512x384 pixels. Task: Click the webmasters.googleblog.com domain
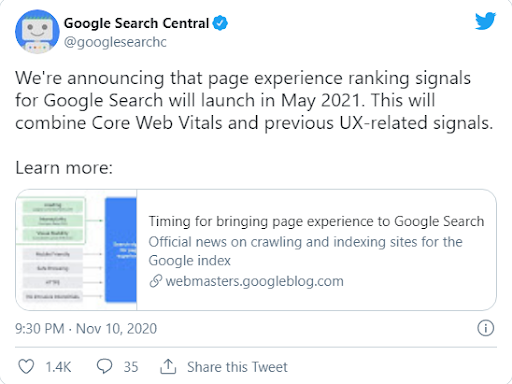[x=254, y=281]
